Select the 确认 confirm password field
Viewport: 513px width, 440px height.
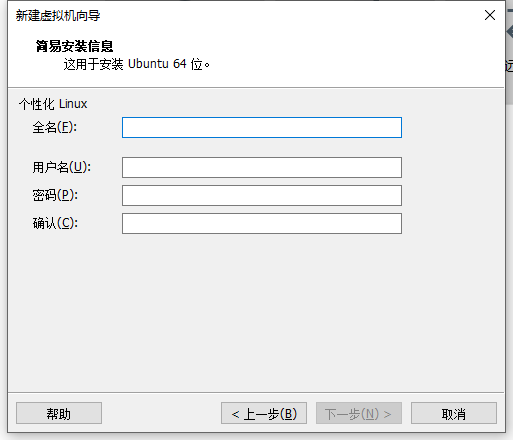(x=262, y=223)
